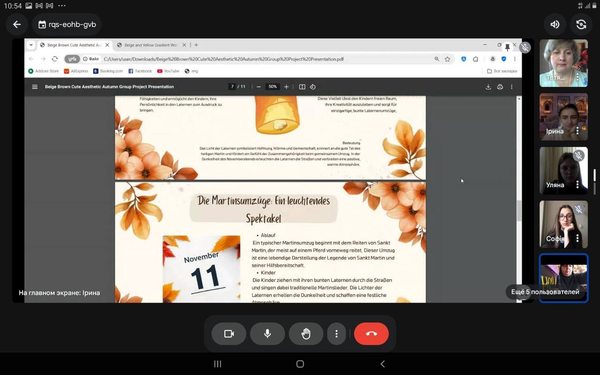600x375 pixels.
Task: Open the audio output speaker options
Action: click(x=554, y=24)
